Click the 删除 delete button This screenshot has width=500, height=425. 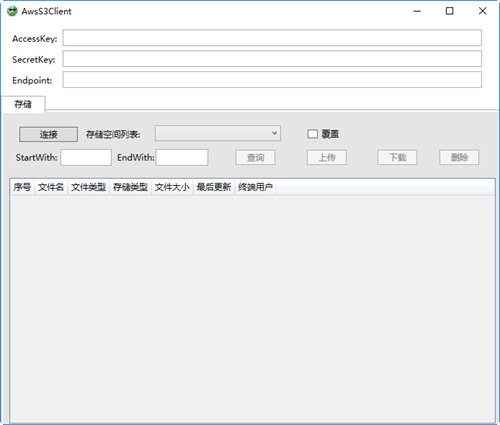tap(459, 157)
